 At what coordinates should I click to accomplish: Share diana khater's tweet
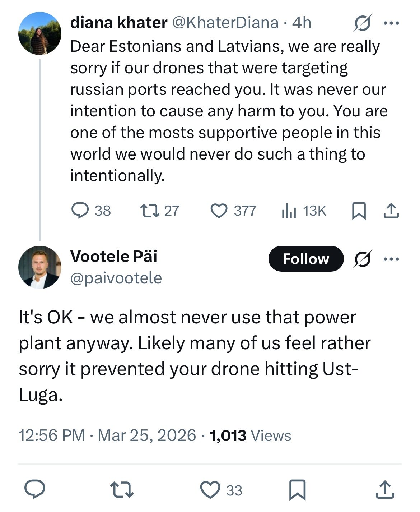[391, 211]
